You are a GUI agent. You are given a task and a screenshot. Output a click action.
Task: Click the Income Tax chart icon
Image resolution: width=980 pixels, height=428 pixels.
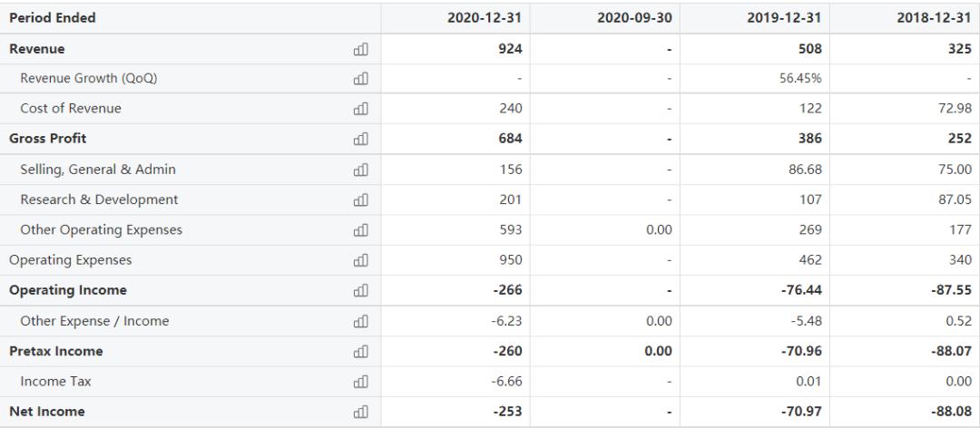(x=360, y=382)
